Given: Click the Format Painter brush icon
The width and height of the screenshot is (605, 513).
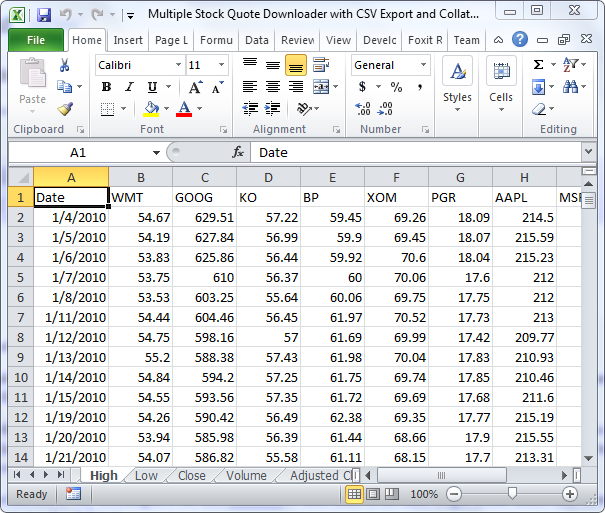Looking at the screenshot, I should (x=65, y=109).
